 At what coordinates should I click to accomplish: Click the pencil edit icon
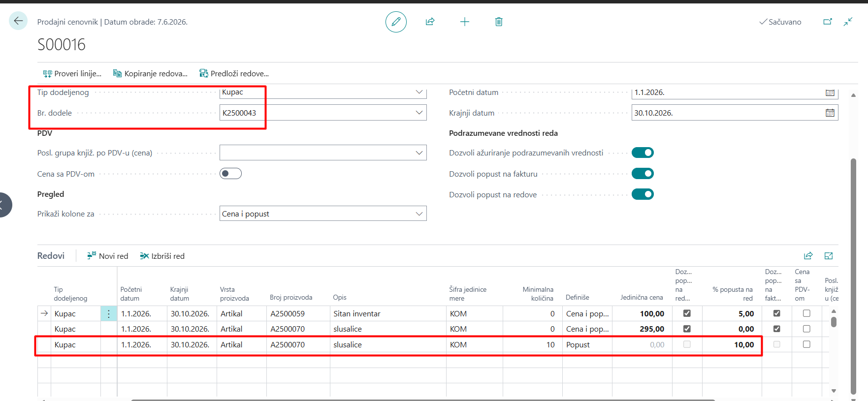396,22
